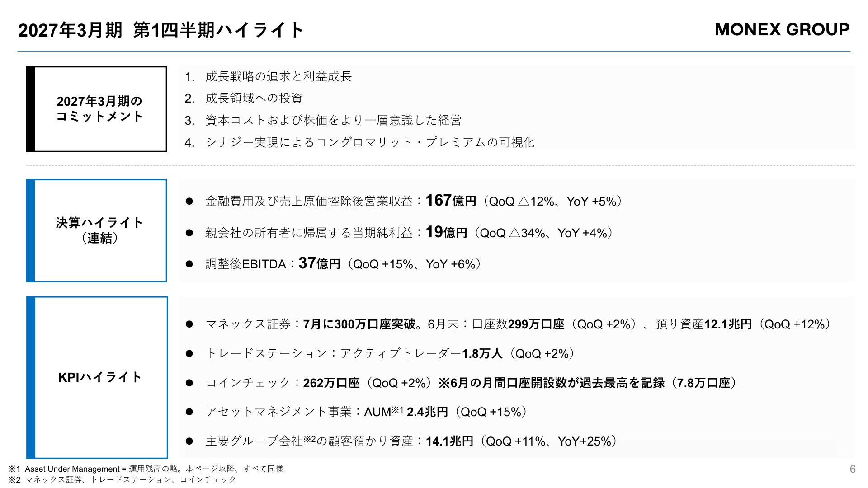Select the "167億円" figure
The width and height of the screenshot is (868, 488).
point(451,200)
